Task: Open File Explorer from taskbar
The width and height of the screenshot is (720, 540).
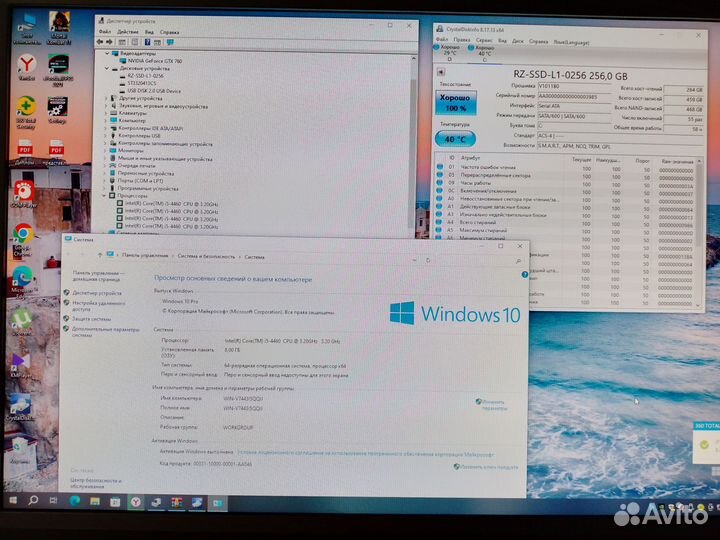Action: [95, 501]
